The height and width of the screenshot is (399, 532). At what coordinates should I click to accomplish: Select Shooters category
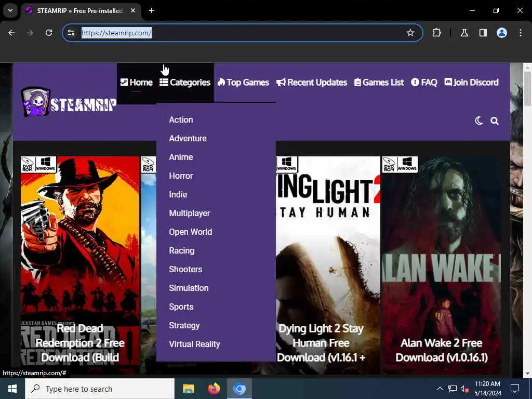pyautogui.click(x=185, y=269)
